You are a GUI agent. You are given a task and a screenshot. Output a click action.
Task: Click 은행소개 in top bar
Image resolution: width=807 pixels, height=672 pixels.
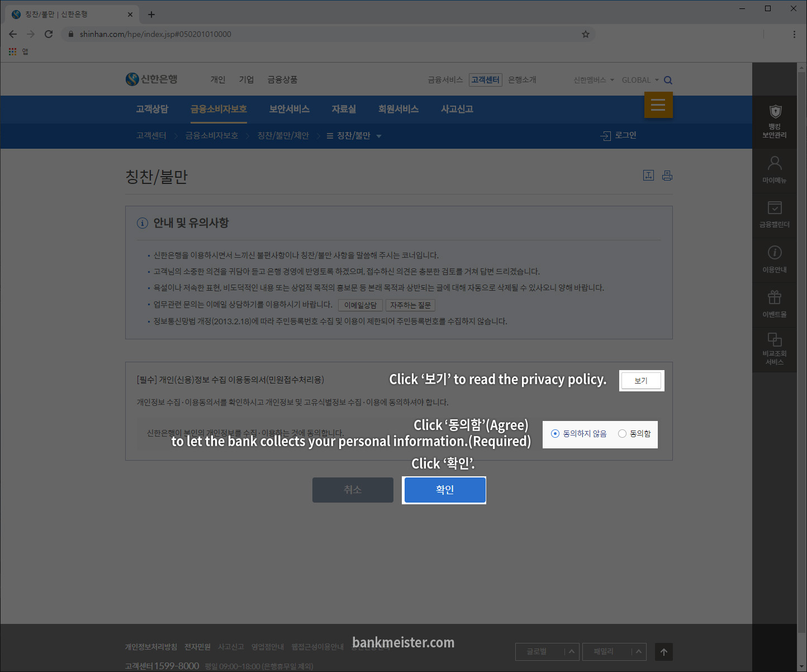522,80
